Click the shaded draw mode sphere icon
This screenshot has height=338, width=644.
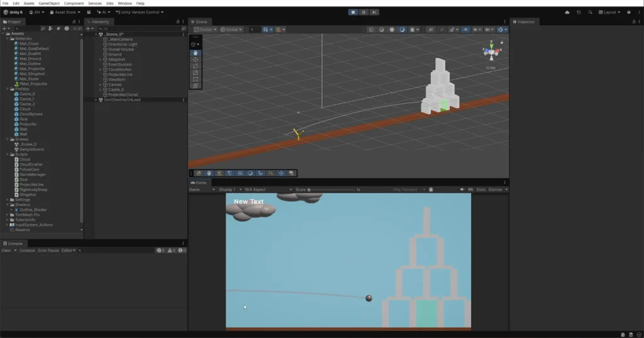click(392, 30)
